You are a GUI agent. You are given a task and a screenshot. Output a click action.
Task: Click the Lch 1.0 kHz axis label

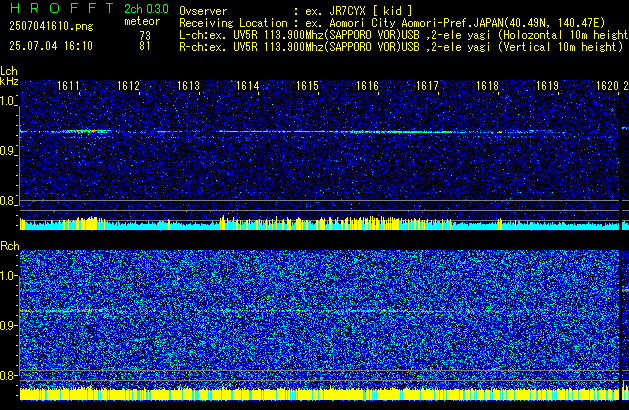point(8,101)
